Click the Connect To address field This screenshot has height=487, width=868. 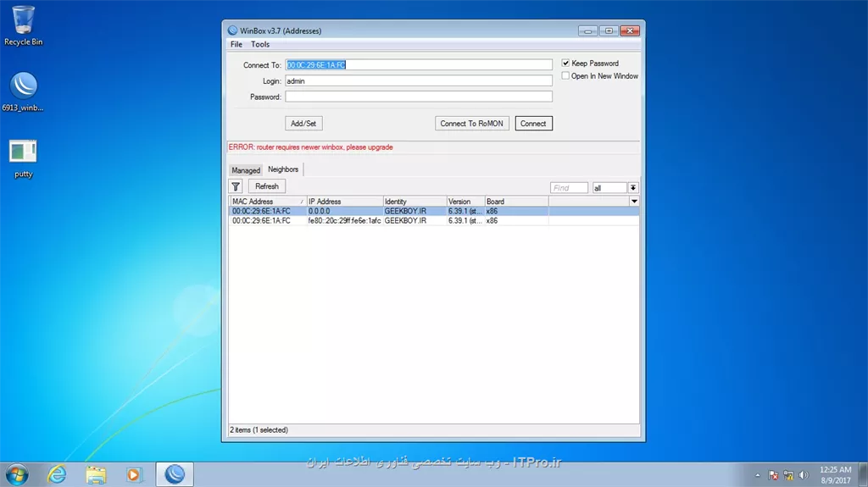(419, 64)
